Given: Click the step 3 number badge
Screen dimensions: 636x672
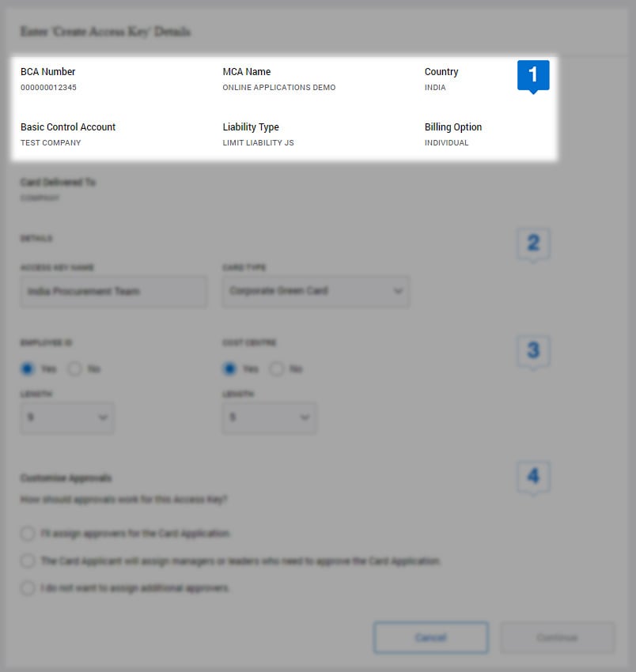Looking at the screenshot, I should pyautogui.click(x=533, y=351).
